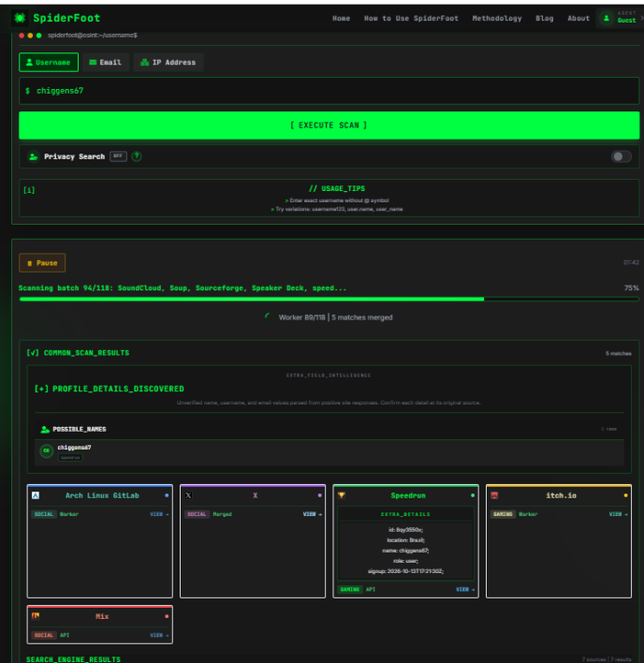This screenshot has width=644, height=663.
Task: Click the chiggens67 username input field
Action: [329, 91]
